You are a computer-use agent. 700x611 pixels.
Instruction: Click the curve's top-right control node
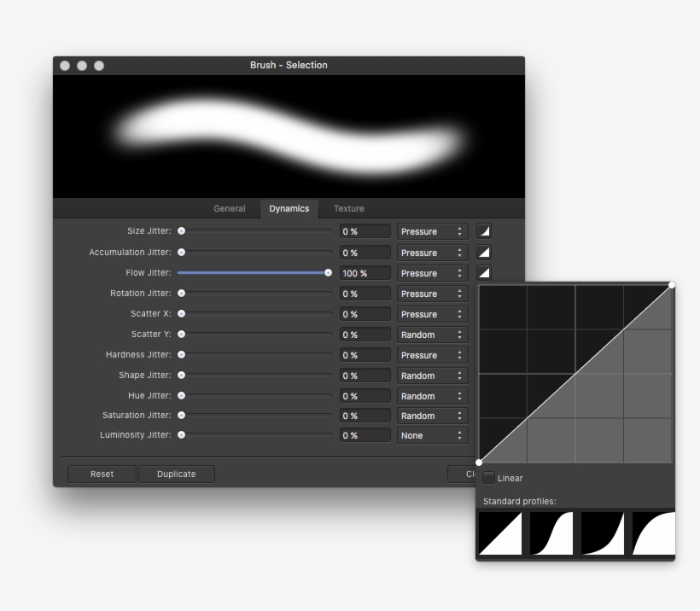point(672,285)
